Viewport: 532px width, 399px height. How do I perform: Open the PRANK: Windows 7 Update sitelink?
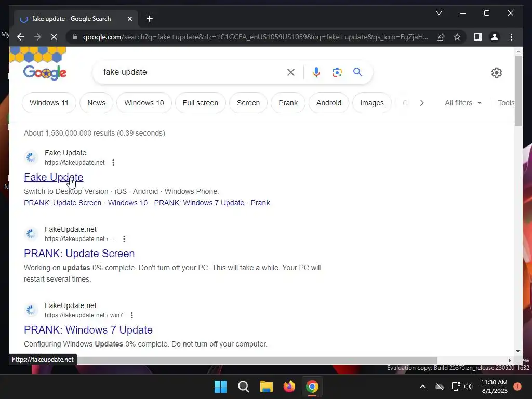pos(199,203)
